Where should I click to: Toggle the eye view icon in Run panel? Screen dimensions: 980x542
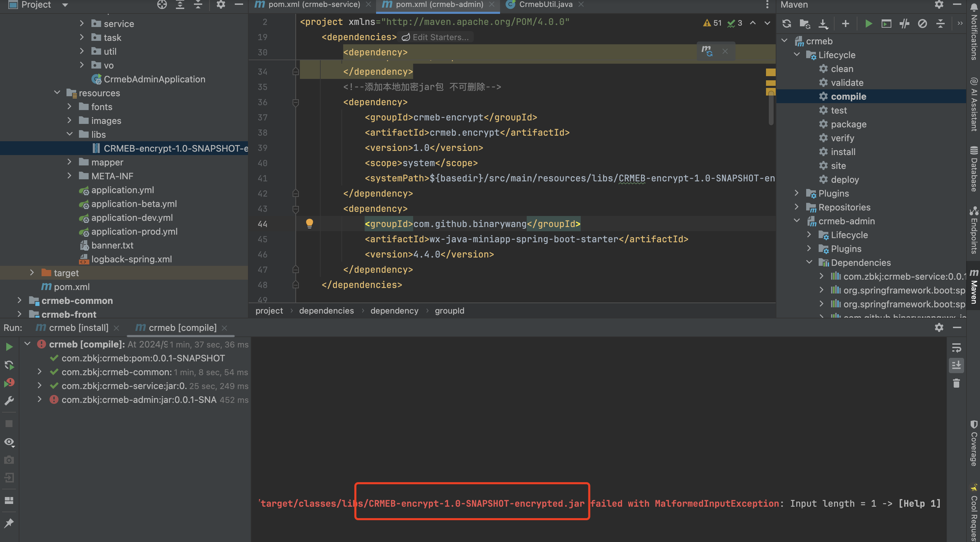(x=9, y=442)
